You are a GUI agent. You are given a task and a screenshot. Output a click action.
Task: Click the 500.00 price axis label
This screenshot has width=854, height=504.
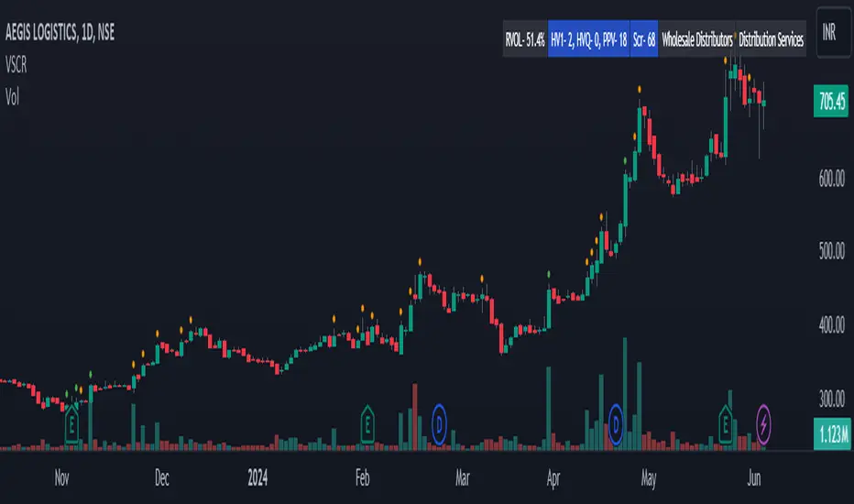(832, 251)
